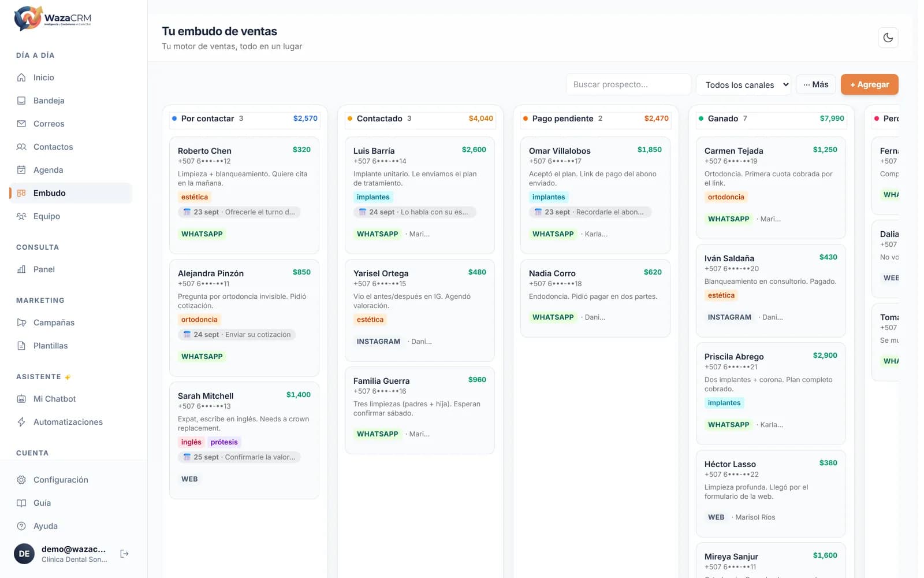Screen dimensions: 924x578
Task: Click the $850 amount on Alejandra Pinzón
Action: click(301, 272)
